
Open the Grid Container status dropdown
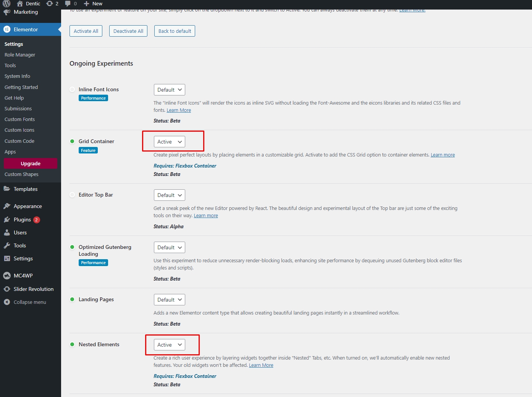coord(169,142)
